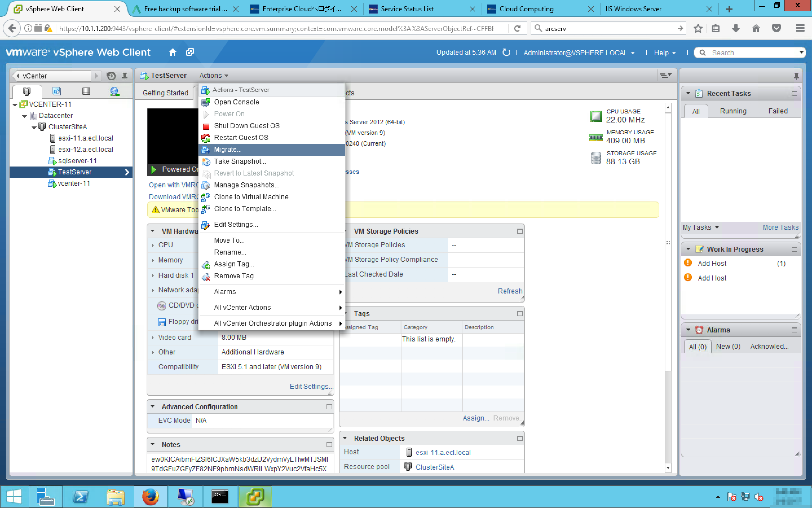Open the vCenter navigator shortcut icon
This screenshot has width=812, height=508.
pos(190,52)
